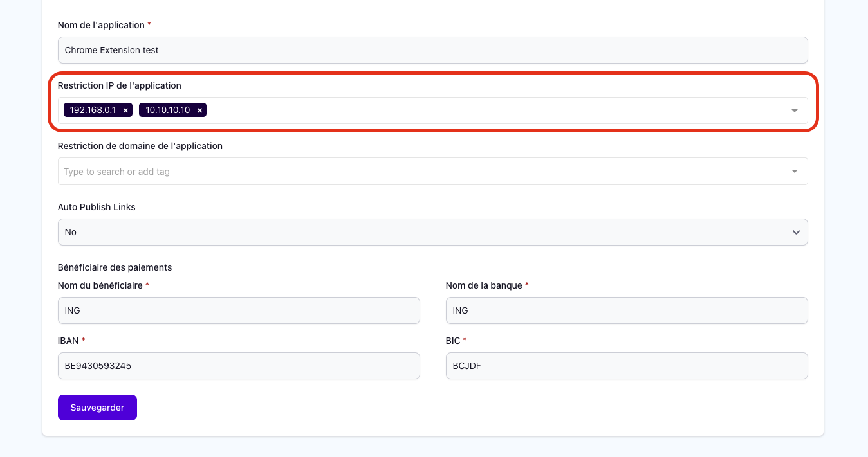
Task: Select the 10.10.10.10 tag text
Action: click(x=167, y=111)
